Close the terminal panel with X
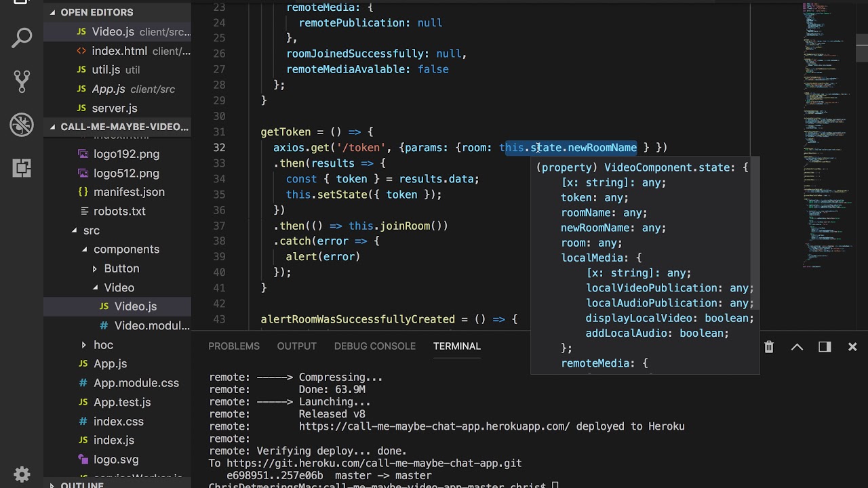This screenshot has height=488, width=868. click(852, 347)
